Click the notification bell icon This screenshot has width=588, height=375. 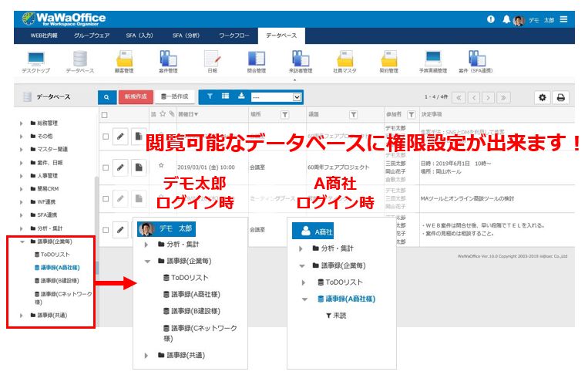click(506, 19)
